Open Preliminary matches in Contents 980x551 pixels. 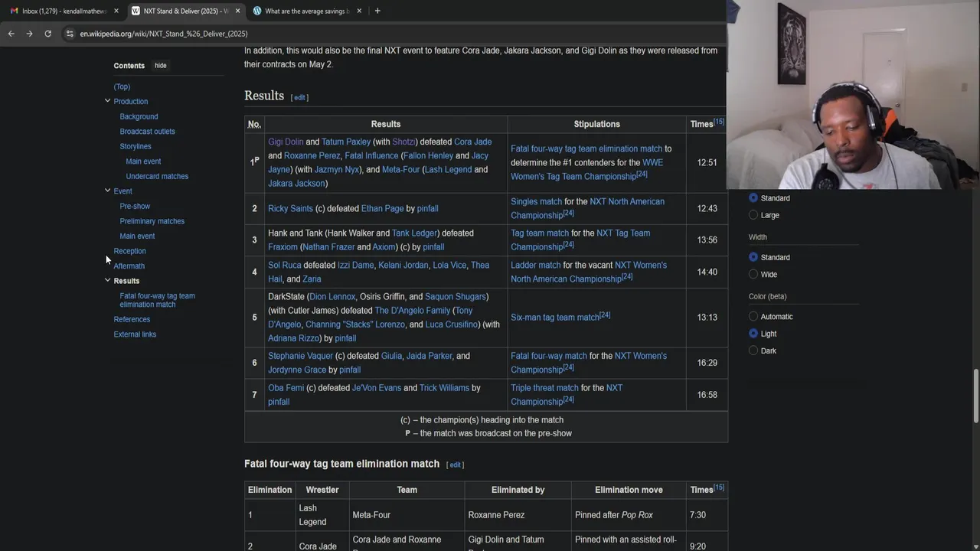[152, 221]
